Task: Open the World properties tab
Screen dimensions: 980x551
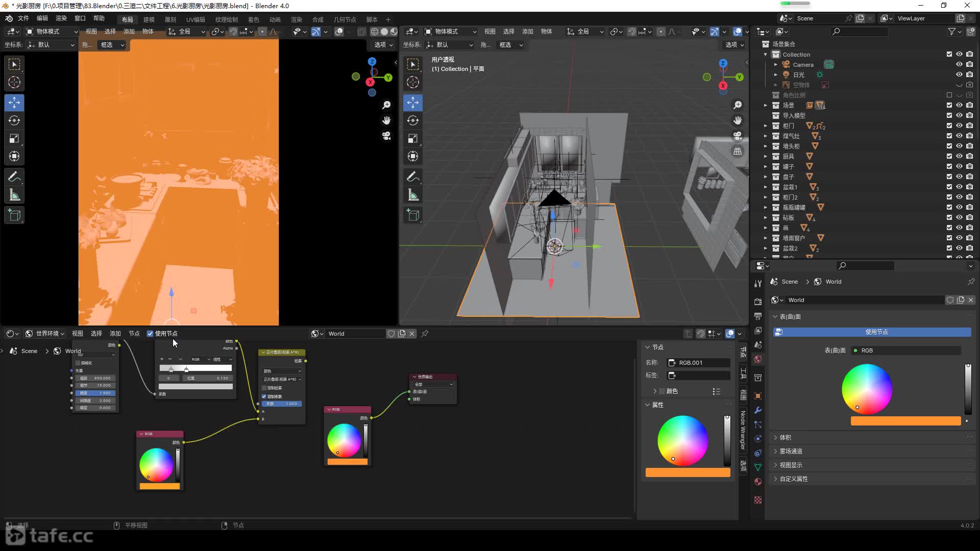Action: pos(758,359)
